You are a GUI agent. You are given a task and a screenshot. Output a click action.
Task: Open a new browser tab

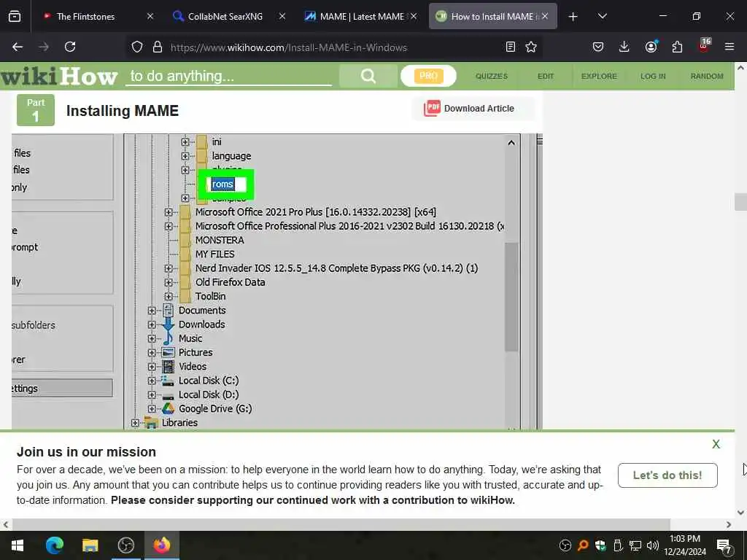573,17
